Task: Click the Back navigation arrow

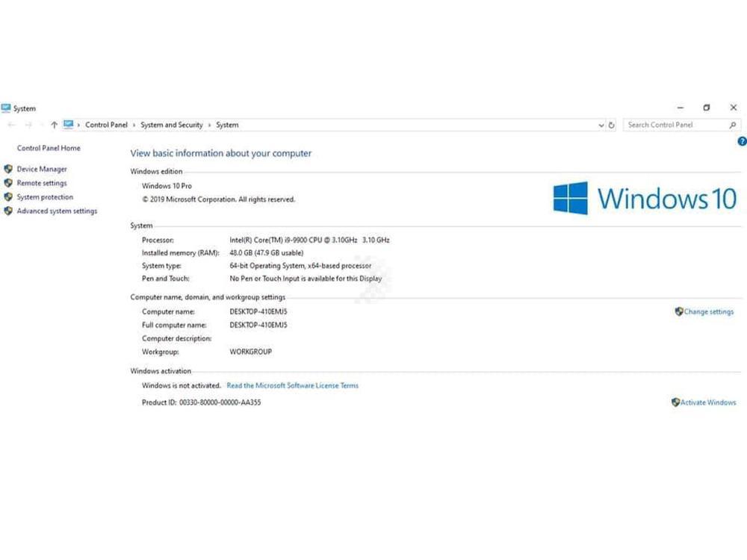Action: tap(11, 125)
